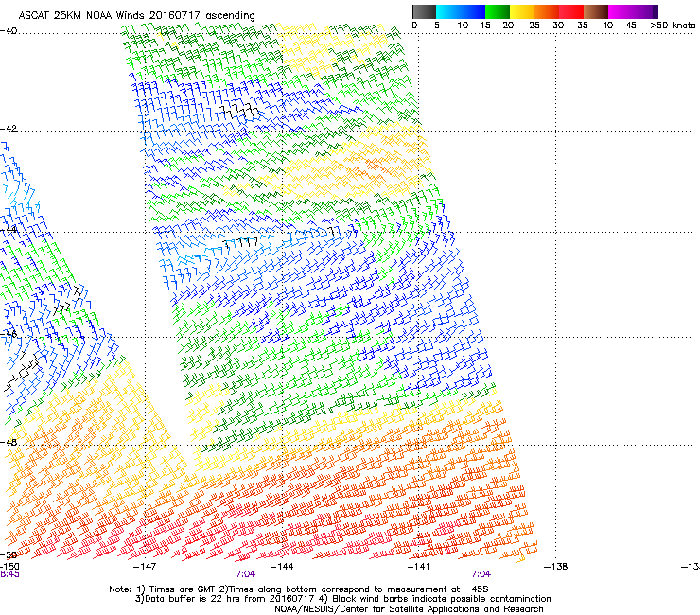Click the brown 35–40 knots legend segment
This screenshot has height=615, width=700.
[596, 11]
